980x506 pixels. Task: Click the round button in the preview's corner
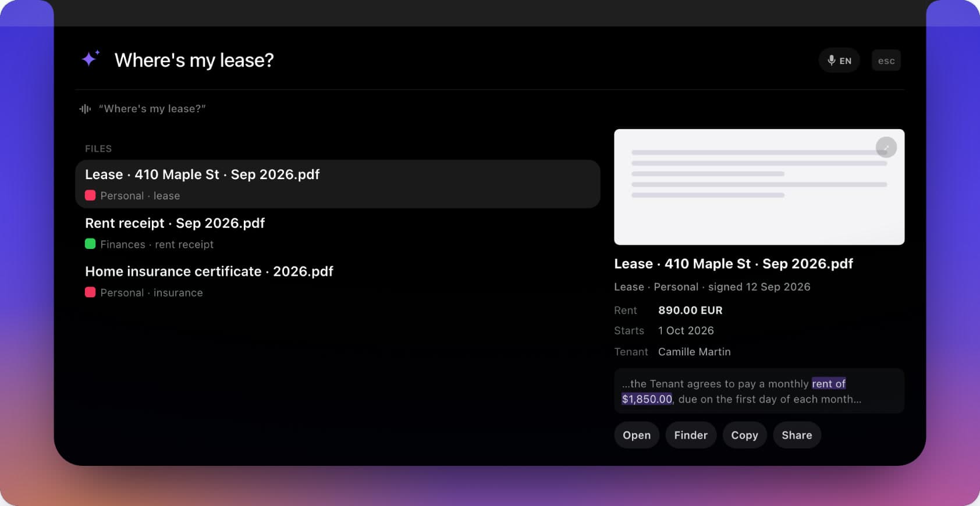pyautogui.click(x=886, y=148)
